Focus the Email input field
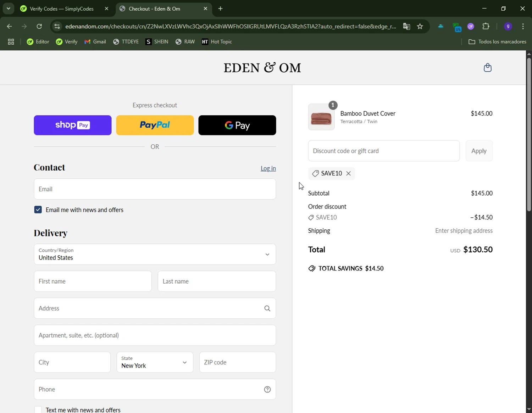The height and width of the screenshot is (413, 532). coord(155,189)
